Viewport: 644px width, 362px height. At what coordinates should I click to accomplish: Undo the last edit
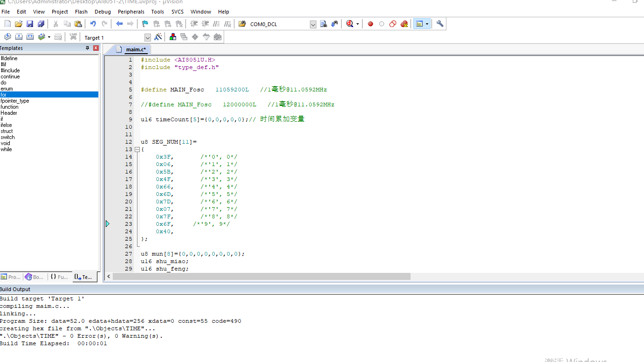click(93, 24)
